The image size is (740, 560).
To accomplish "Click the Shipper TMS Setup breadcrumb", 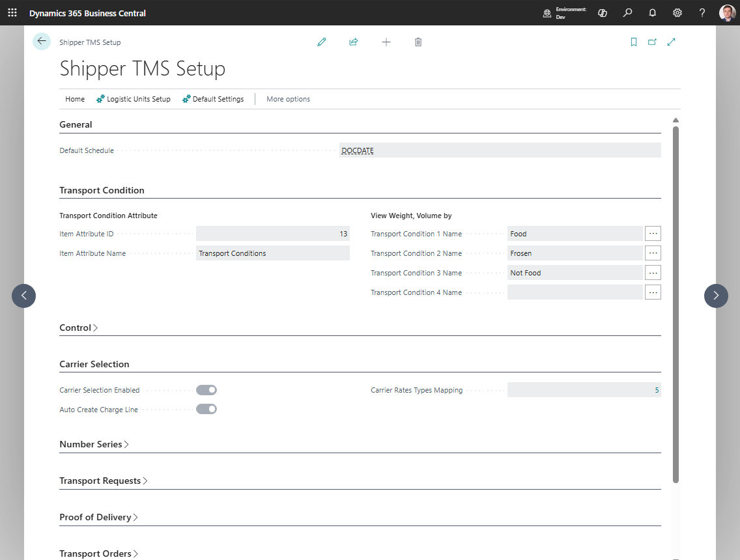I will pos(90,42).
